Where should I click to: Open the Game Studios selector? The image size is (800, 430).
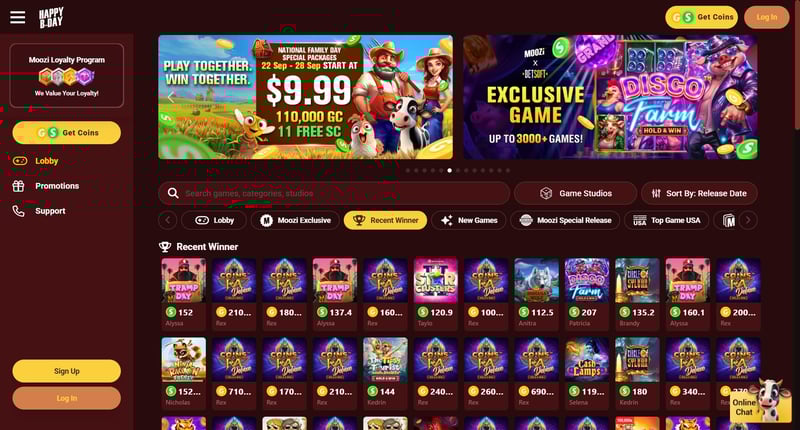(x=576, y=193)
